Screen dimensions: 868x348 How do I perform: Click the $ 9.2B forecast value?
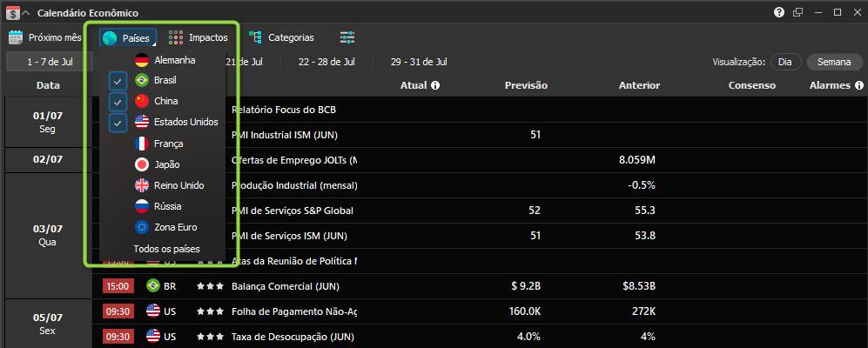coord(526,286)
